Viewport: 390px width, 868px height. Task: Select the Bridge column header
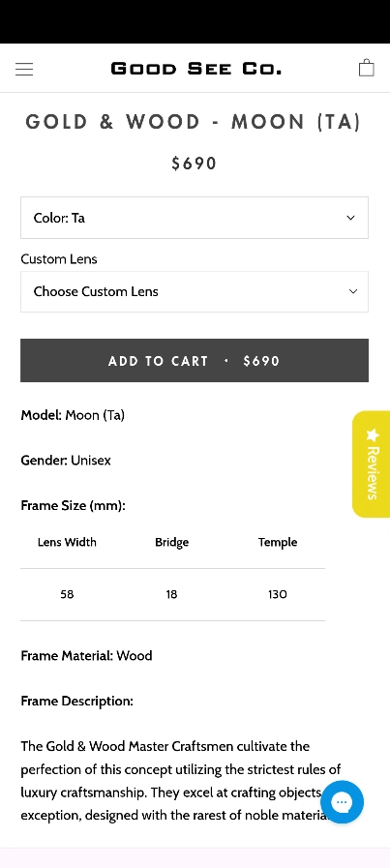point(171,543)
